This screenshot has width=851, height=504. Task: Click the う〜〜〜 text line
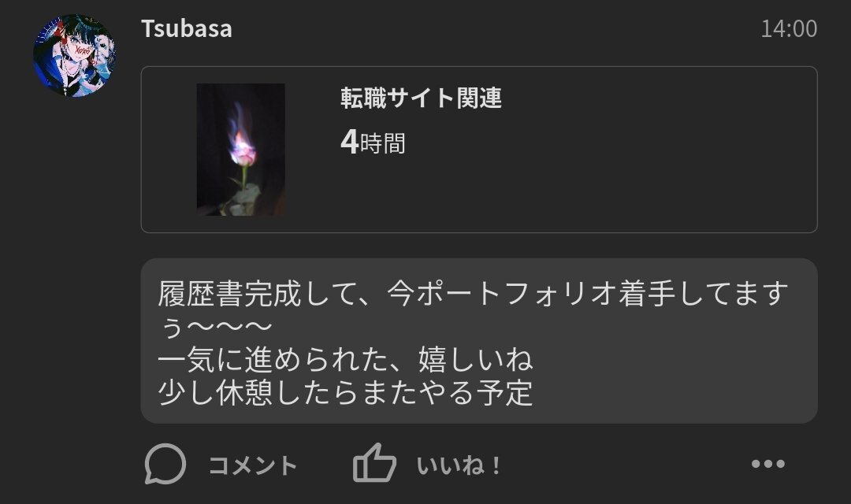tap(215, 327)
